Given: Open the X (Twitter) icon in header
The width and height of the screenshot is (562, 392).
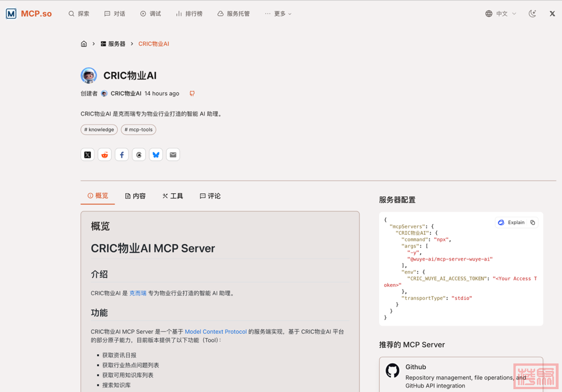Looking at the screenshot, I should click(552, 14).
